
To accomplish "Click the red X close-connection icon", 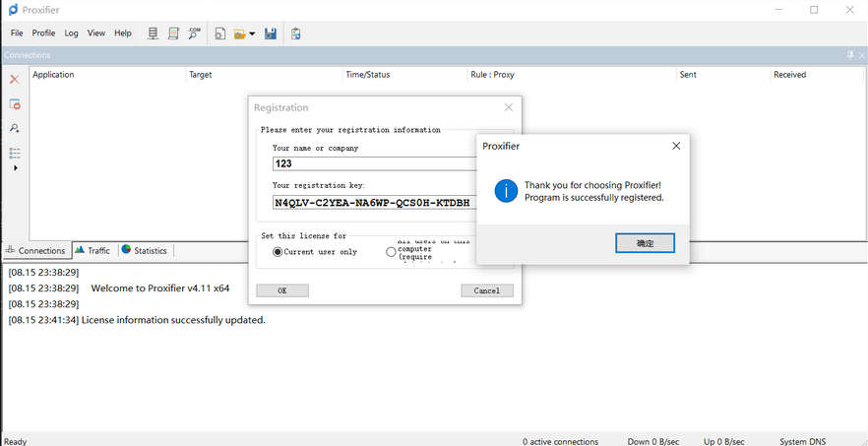I will (x=15, y=79).
